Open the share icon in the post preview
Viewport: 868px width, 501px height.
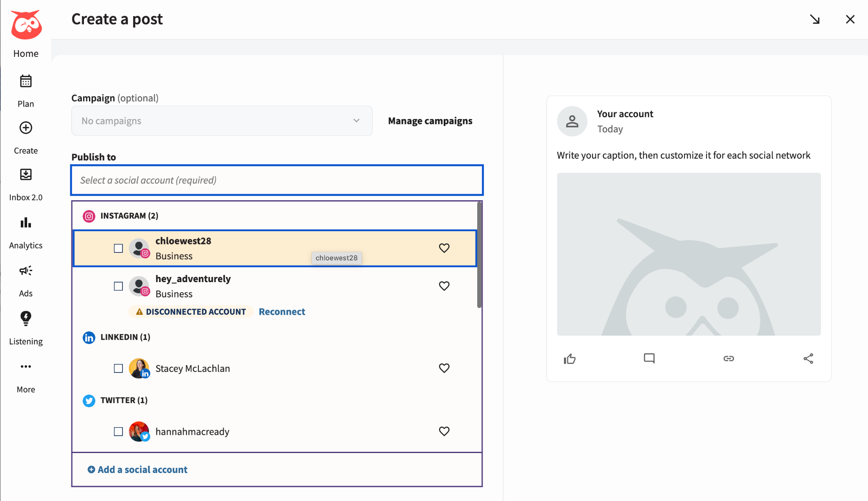pyautogui.click(x=808, y=358)
